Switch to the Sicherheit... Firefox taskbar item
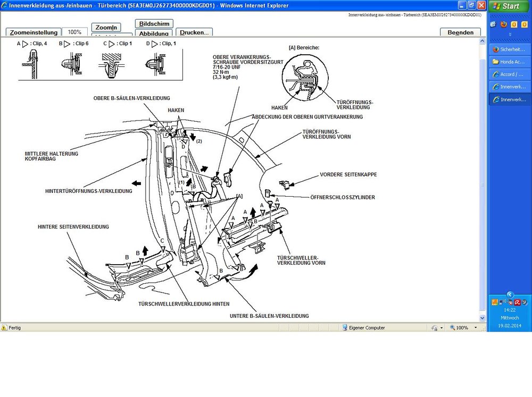The image size is (532, 397). 510,49
